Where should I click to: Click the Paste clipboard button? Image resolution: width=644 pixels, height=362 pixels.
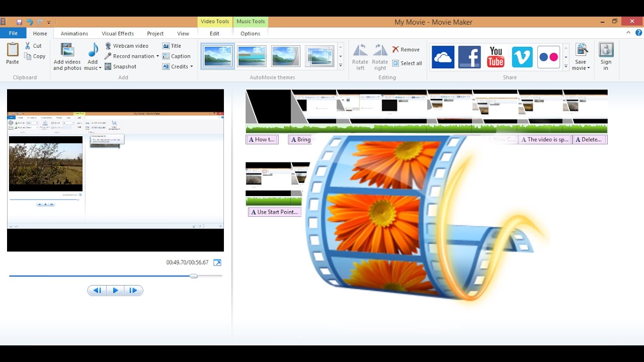pos(13,54)
